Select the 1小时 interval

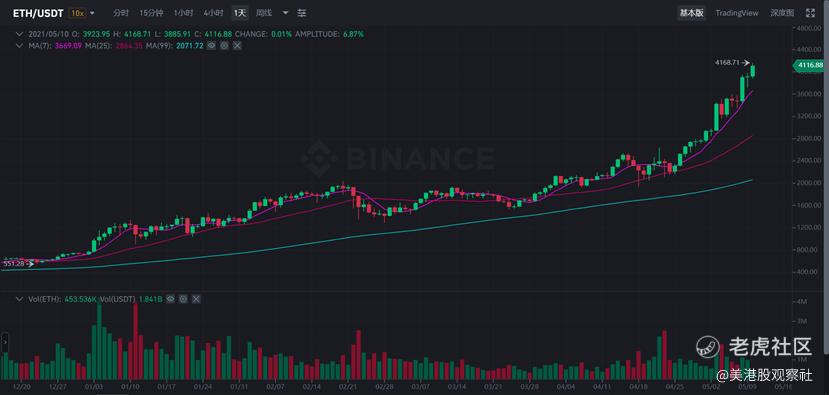tap(183, 13)
